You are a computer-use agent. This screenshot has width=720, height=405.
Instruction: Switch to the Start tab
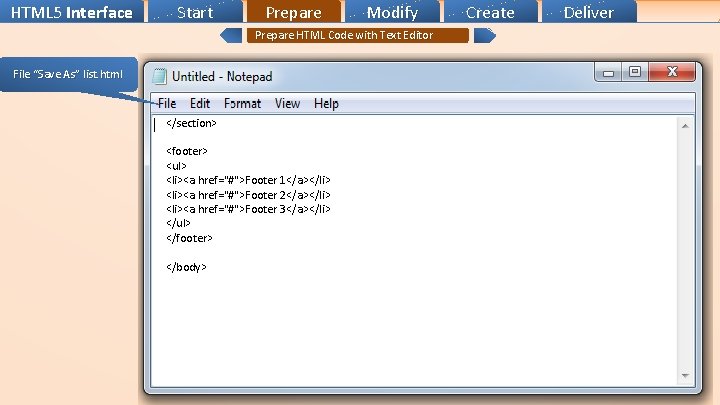[x=195, y=11]
